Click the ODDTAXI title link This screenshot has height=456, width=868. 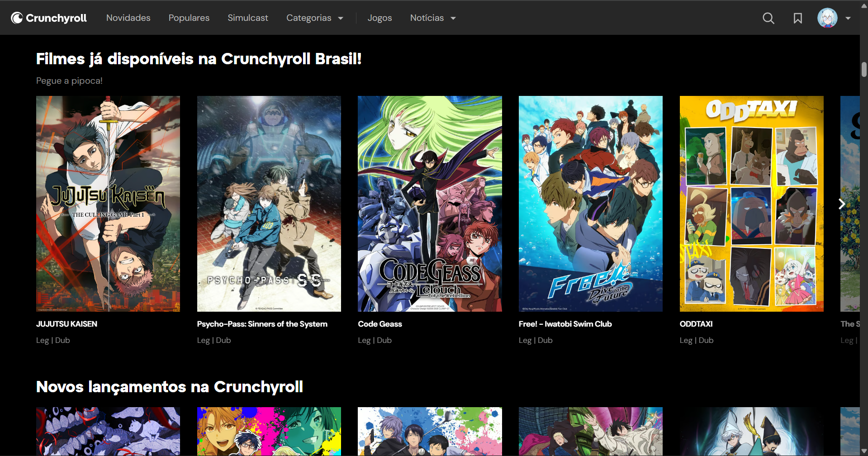point(696,324)
